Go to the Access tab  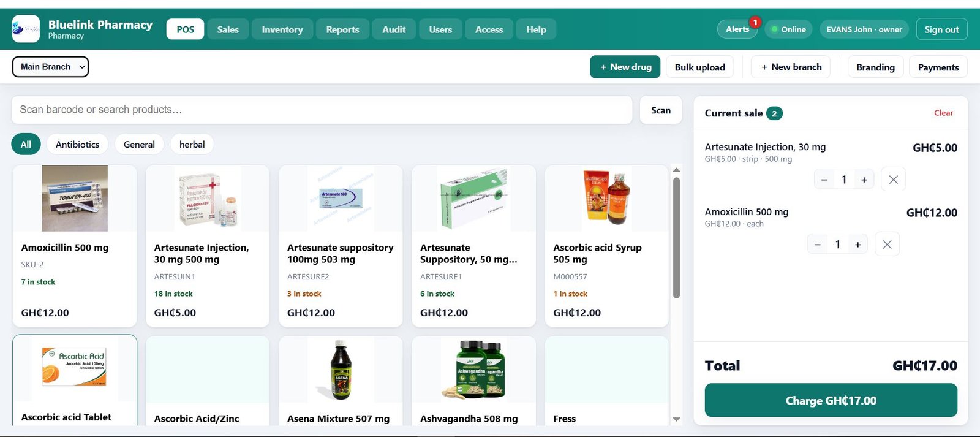(x=489, y=29)
